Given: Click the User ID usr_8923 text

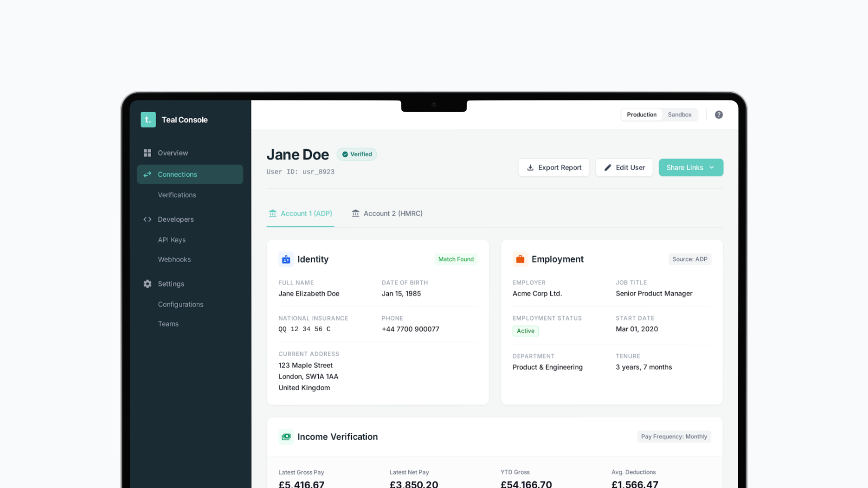Looking at the screenshot, I should point(300,172).
